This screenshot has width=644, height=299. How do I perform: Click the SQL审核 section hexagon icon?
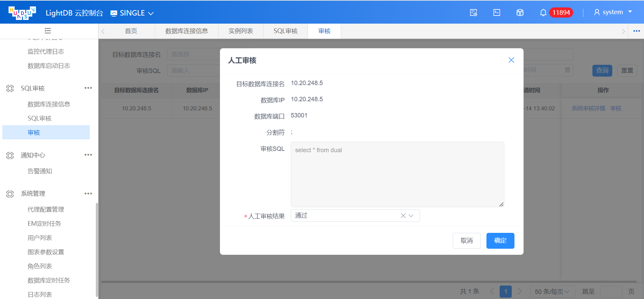click(10, 88)
